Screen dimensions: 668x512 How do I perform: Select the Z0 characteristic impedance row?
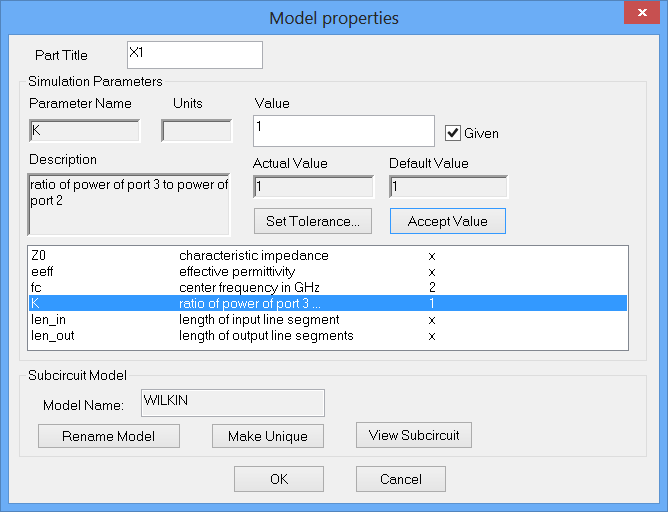click(328, 256)
